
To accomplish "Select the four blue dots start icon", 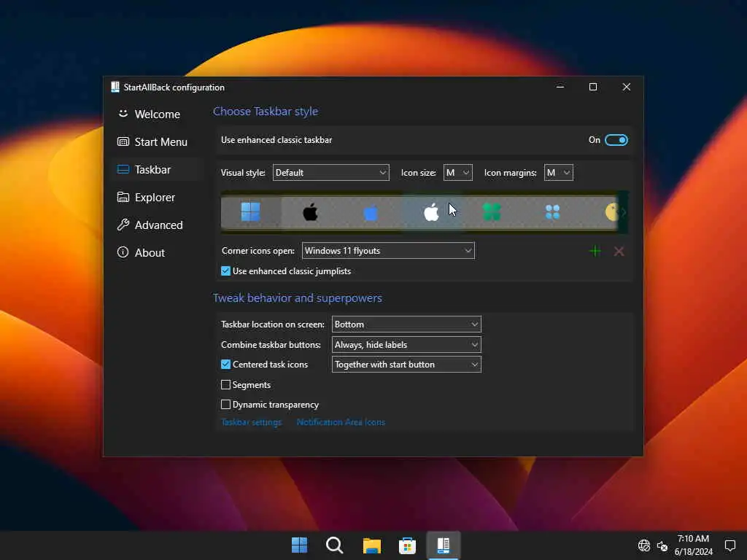I will coord(552,212).
